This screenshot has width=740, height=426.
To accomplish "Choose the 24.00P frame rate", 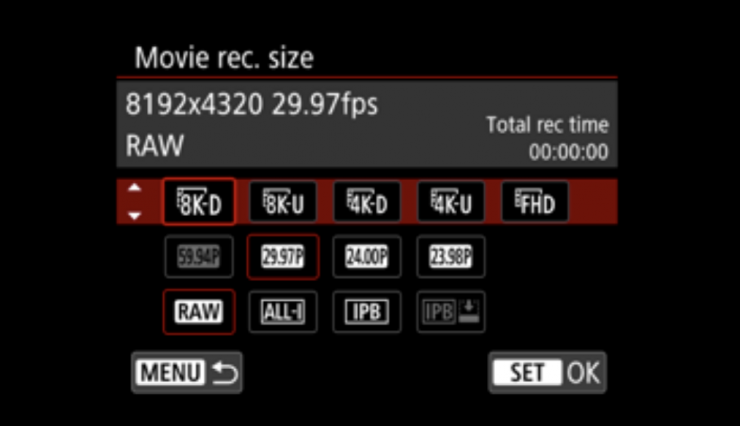I will click(367, 257).
